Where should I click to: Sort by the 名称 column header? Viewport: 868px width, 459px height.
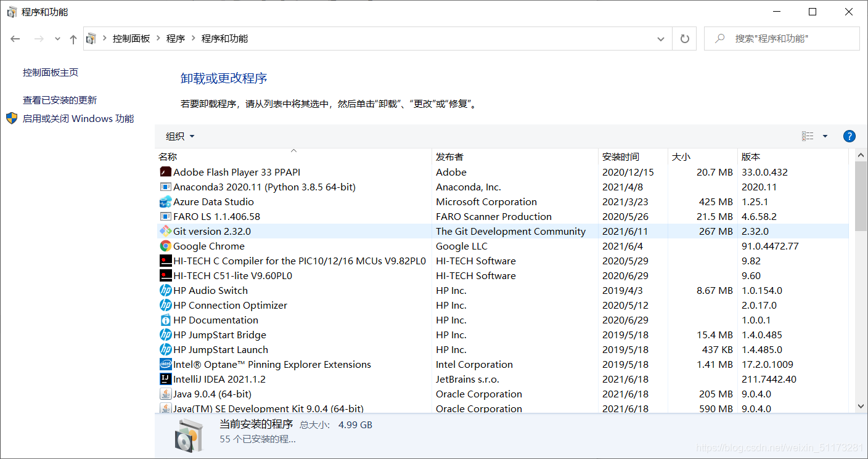[x=293, y=157]
